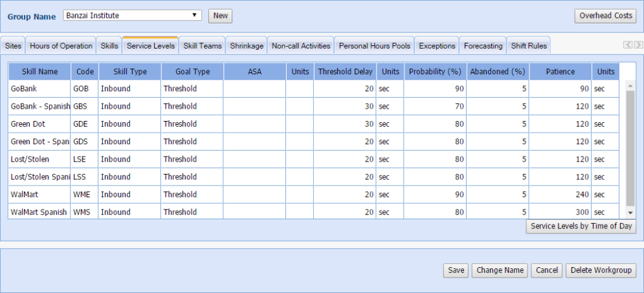The width and height of the screenshot is (644, 293).
Task: Select the Hours of Operation tab
Action: click(61, 46)
